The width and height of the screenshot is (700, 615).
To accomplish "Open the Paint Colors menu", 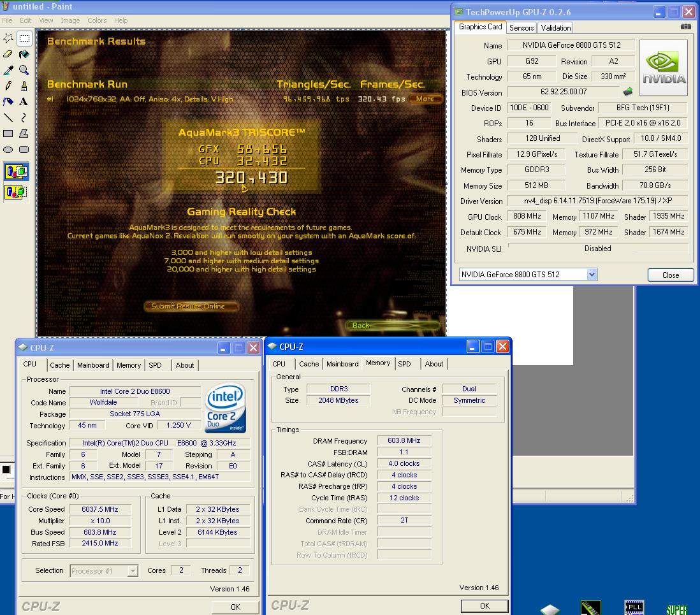I will (x=97, y=20).
